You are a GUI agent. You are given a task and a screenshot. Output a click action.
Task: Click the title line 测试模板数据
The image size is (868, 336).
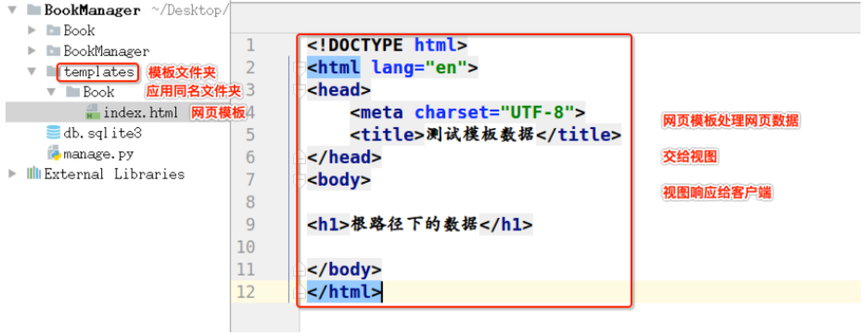tap(485, 135)
